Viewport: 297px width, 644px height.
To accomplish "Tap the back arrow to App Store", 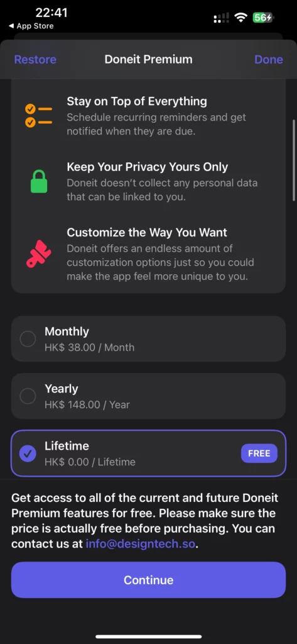I will pyautogui.click(x=11, y=26).
